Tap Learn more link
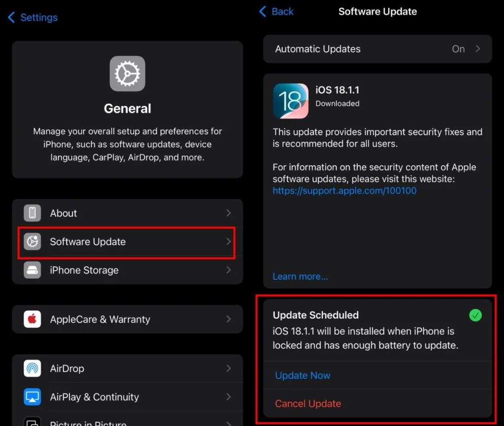Viewport: 504px width, 426px height. (300, 276)
